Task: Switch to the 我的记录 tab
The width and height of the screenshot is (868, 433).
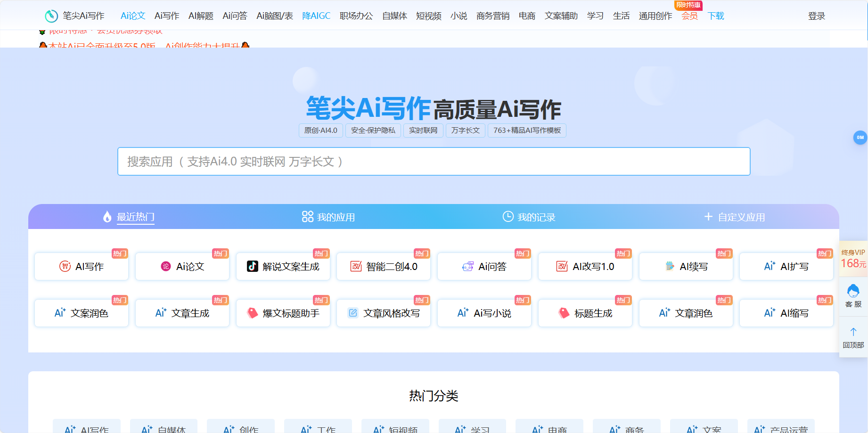Action: click(x=529, y=217)
